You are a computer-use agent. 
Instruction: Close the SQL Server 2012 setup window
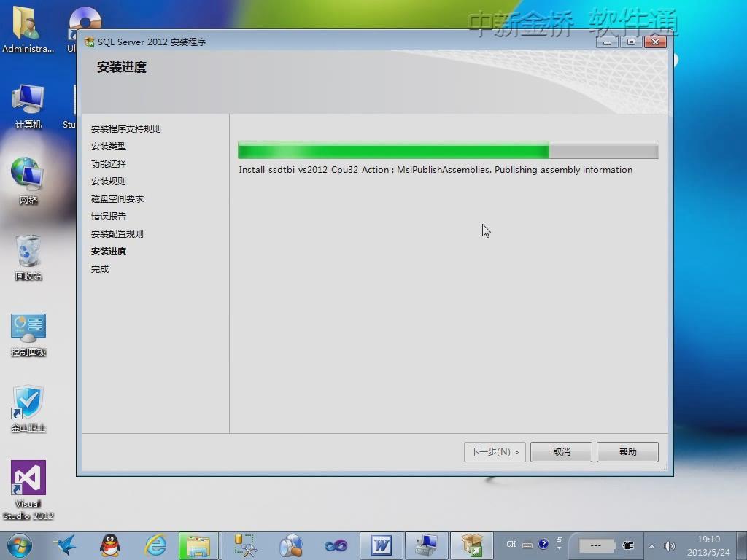pyautogui.click(x=656, y=42)
